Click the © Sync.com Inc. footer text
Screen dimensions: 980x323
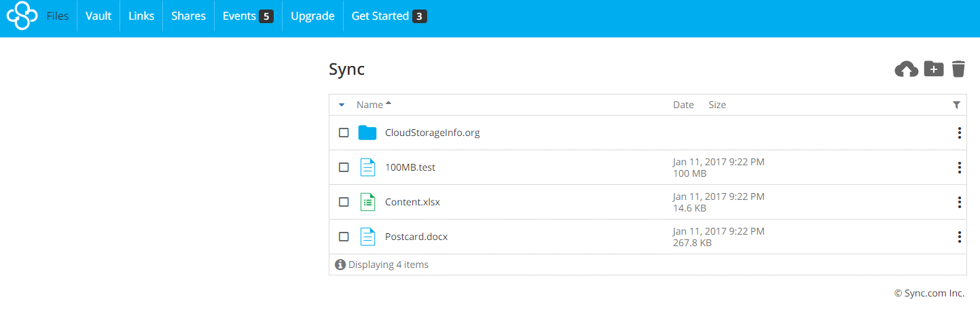click(x=929, y=293)
